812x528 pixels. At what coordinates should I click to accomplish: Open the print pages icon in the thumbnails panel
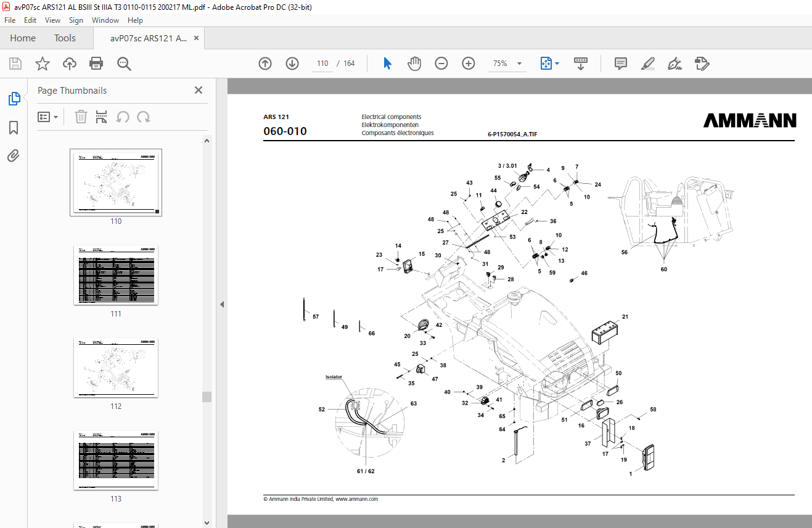pyautogui.click(x=102, y=117)
